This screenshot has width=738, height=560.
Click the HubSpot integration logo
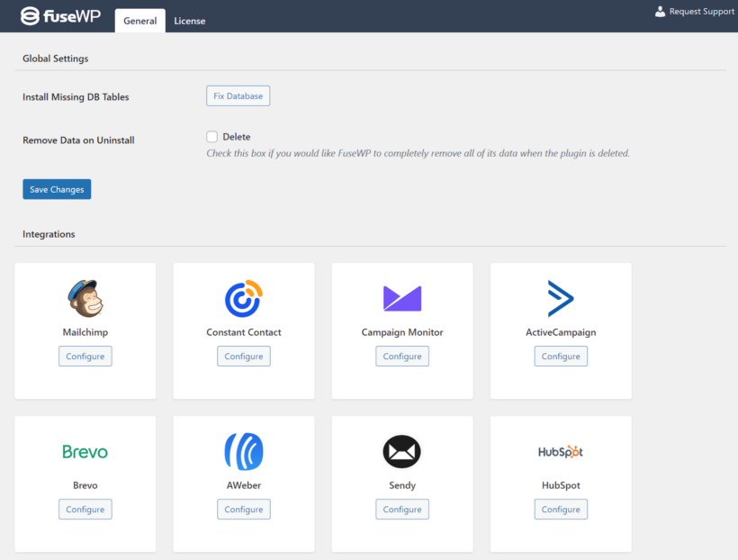pyautogui.click(x=560, y=451)
